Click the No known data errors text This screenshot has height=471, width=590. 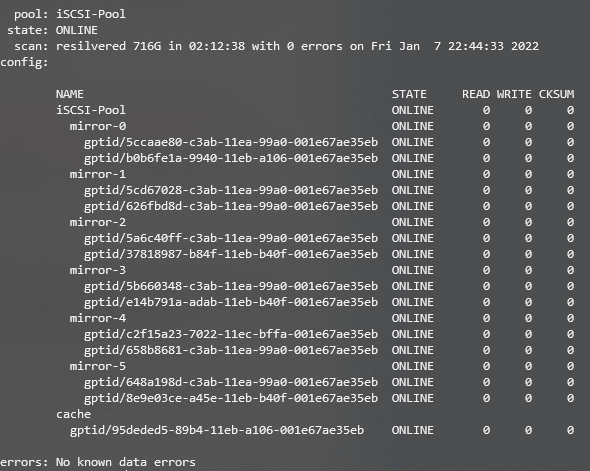pyautogui.click(x=126, y=462)
